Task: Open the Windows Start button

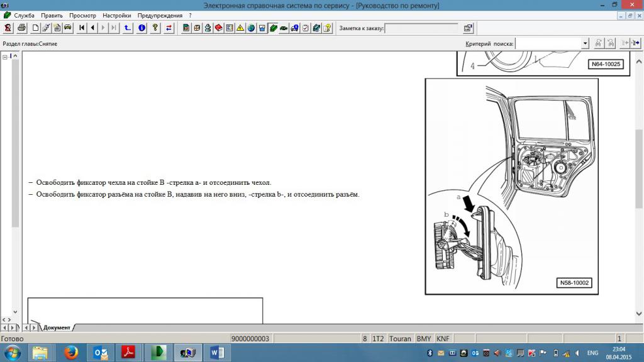Action: [13, 353]
